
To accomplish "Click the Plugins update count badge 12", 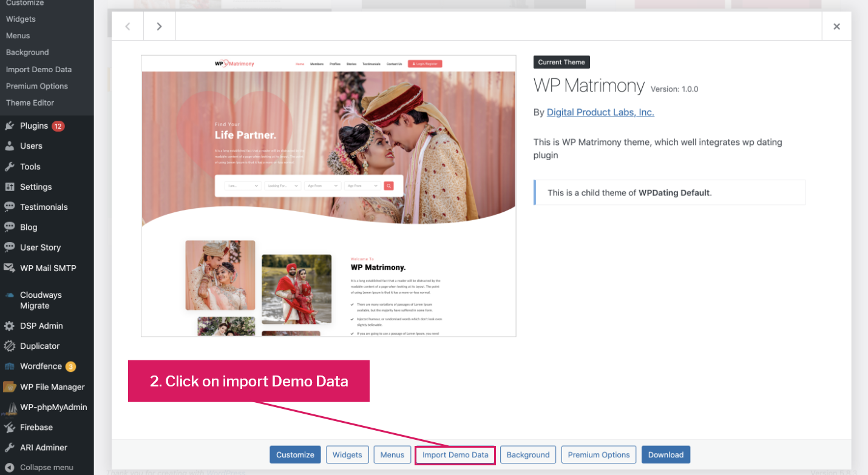I will click(x=58, y=126).
